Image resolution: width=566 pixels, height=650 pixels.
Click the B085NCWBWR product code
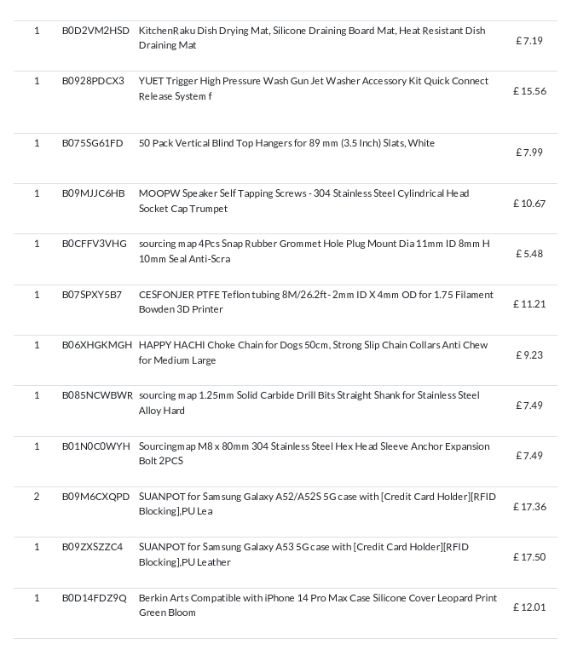[x=97, y=395]
